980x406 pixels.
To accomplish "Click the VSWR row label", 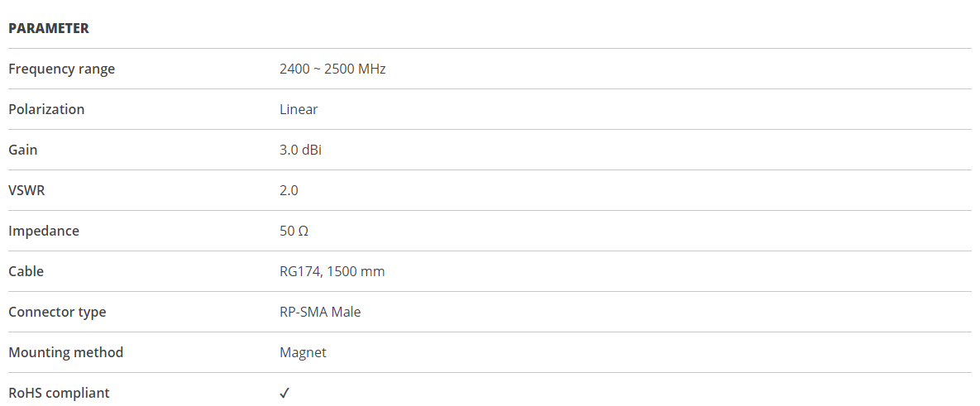I will [x=26, y=190].
